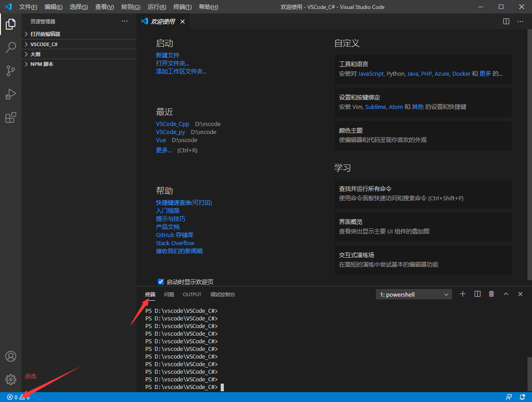Screen dimensions: 532x402
Task: Open the Accounts icon in the activity bar
Action: pos(10,356)
